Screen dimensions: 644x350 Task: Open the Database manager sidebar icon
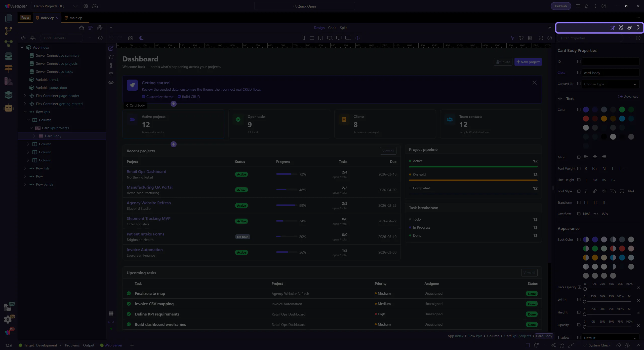pos(8,56)
